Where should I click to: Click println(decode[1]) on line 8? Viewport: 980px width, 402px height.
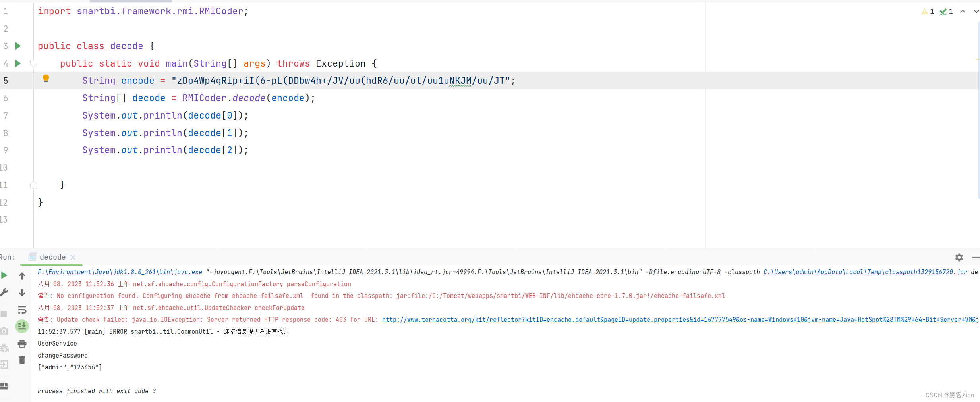pyautogui.click(x=165, y=133)
